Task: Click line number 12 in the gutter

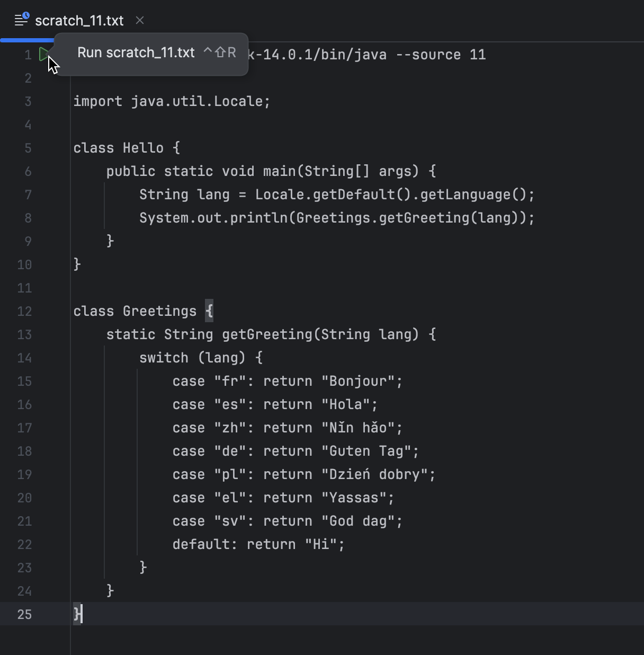Action: pyautogui.click(x=24, y=312)
